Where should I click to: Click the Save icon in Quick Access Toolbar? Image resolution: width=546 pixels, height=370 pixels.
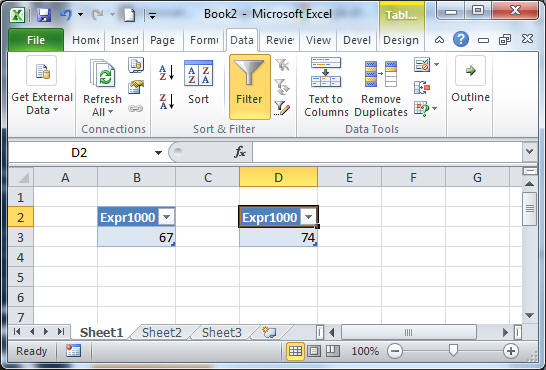pyautogui.click(x=44, y=15)
